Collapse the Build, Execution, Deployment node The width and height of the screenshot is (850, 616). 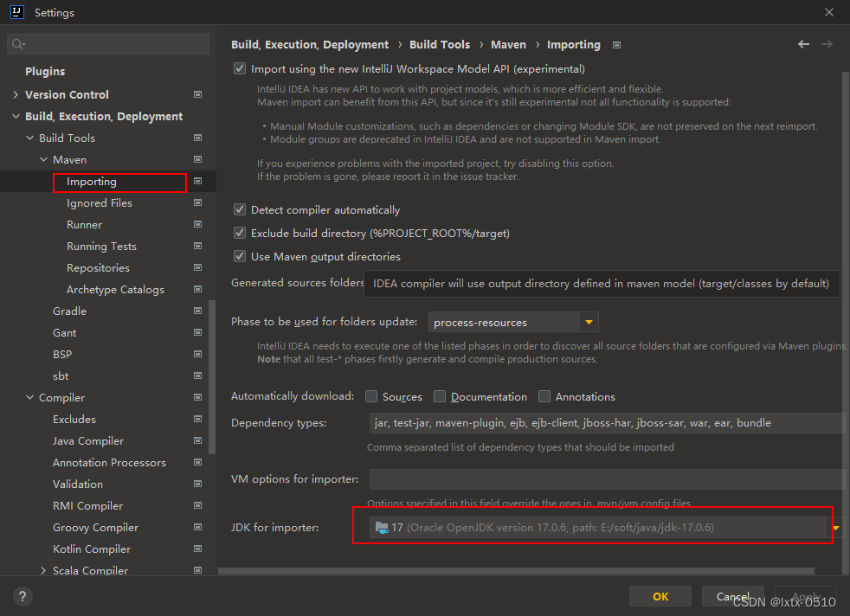16,116
